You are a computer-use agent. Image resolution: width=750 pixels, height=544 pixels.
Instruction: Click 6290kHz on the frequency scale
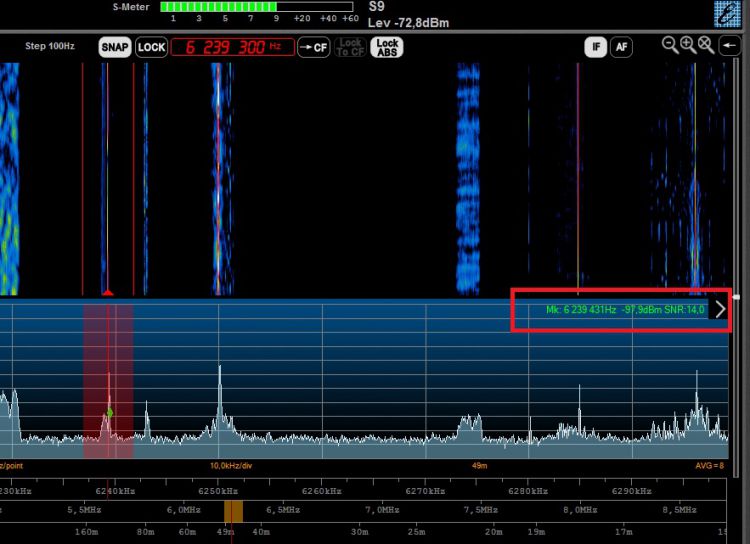[631, 491]
